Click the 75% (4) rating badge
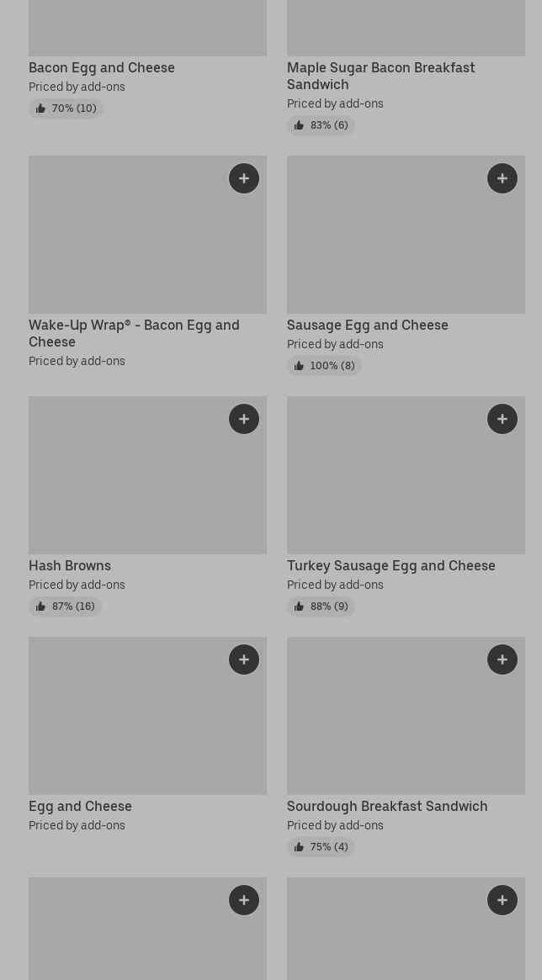542x980 pixels. coord(321,847)
